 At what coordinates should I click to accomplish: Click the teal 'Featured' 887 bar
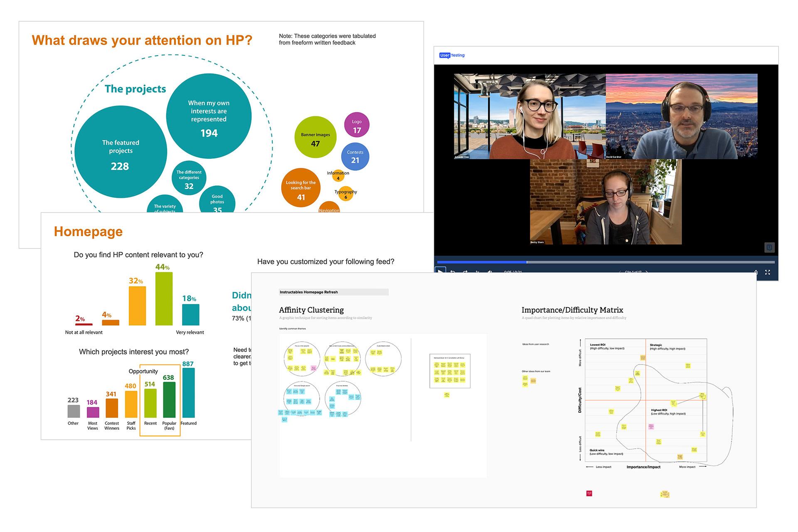[x=189, y=393]
